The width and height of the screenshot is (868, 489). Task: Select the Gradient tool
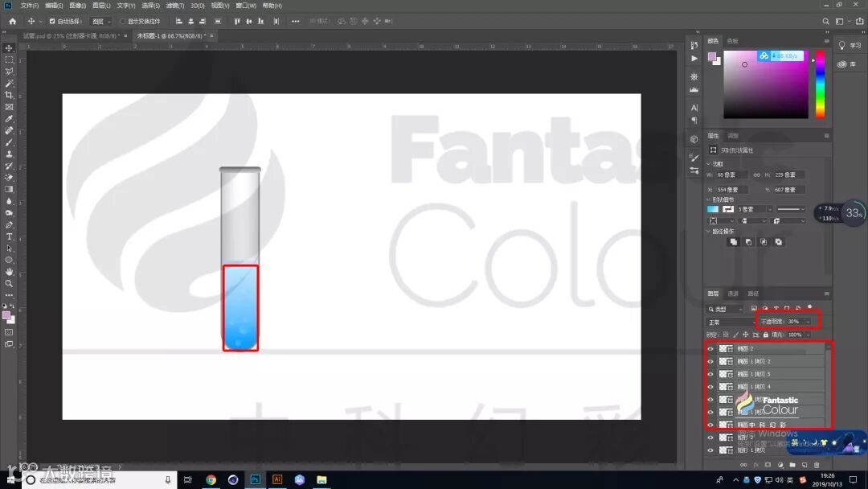(x=9, y=189)
